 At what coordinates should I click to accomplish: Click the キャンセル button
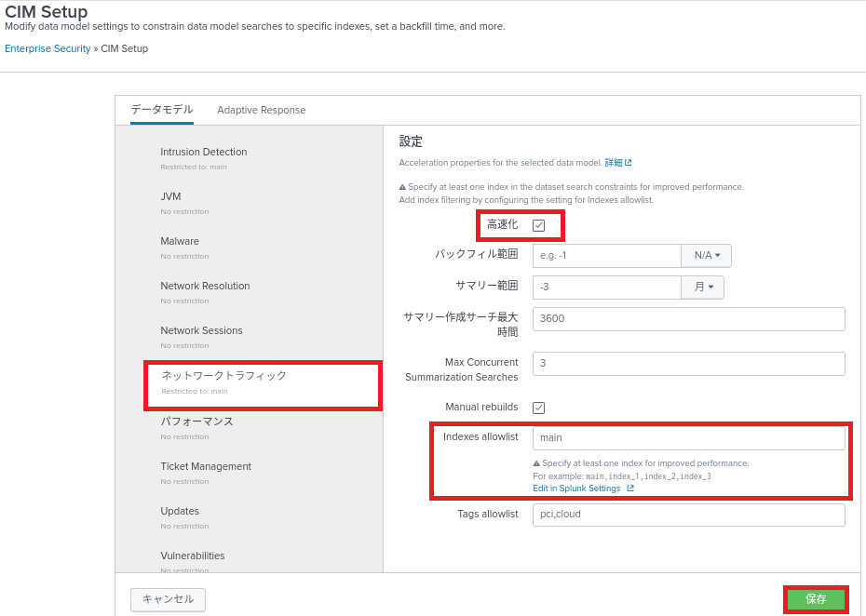click(x=168, y=599)
